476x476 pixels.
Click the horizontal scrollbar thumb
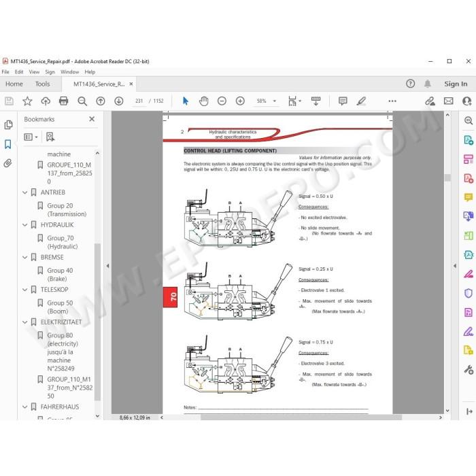[301, 418]
